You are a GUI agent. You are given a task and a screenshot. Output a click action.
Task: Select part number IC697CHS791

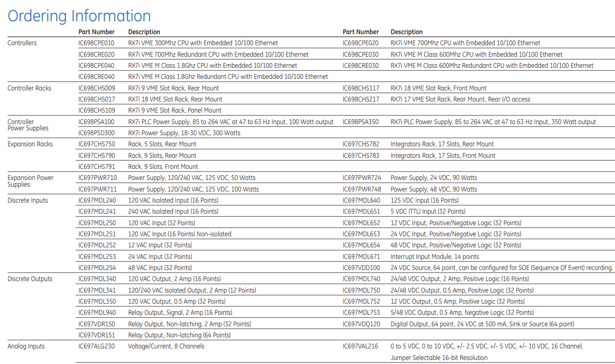(97, 167)
